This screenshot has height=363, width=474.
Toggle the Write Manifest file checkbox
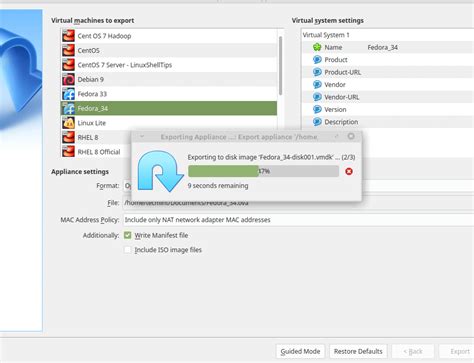click(x=127, y=235)
